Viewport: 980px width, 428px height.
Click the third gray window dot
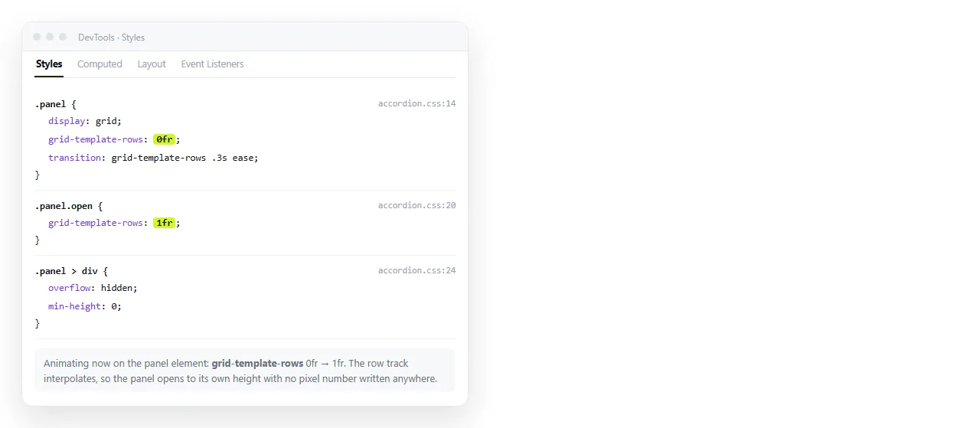pos(63,37)
